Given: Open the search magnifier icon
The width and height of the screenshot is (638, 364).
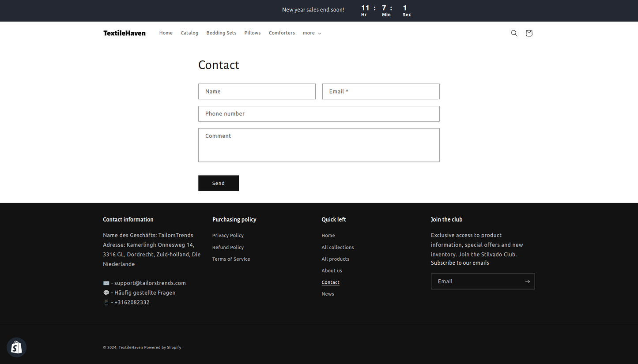Looking at the screenshot, I should coord(514,33).
